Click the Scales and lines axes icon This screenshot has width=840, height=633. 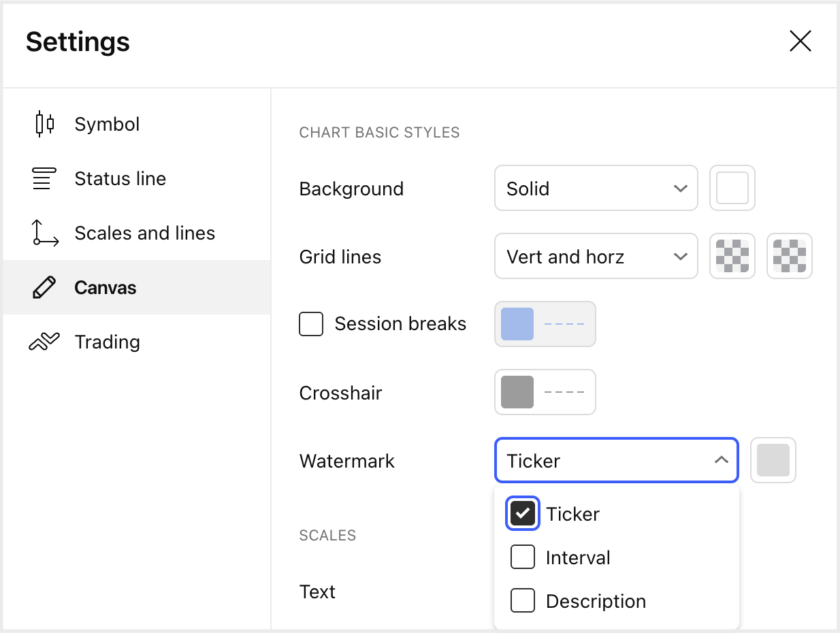click(44, 233)
